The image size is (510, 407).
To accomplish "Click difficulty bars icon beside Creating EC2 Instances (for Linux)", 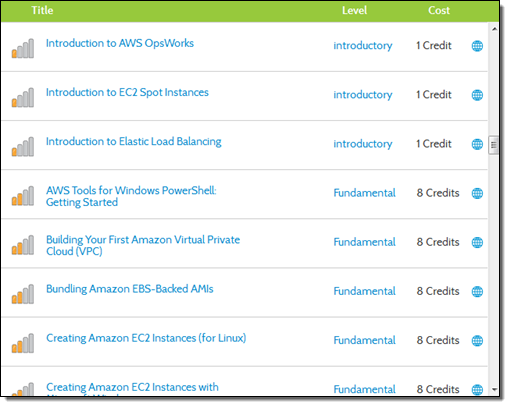I will [23, 343].
